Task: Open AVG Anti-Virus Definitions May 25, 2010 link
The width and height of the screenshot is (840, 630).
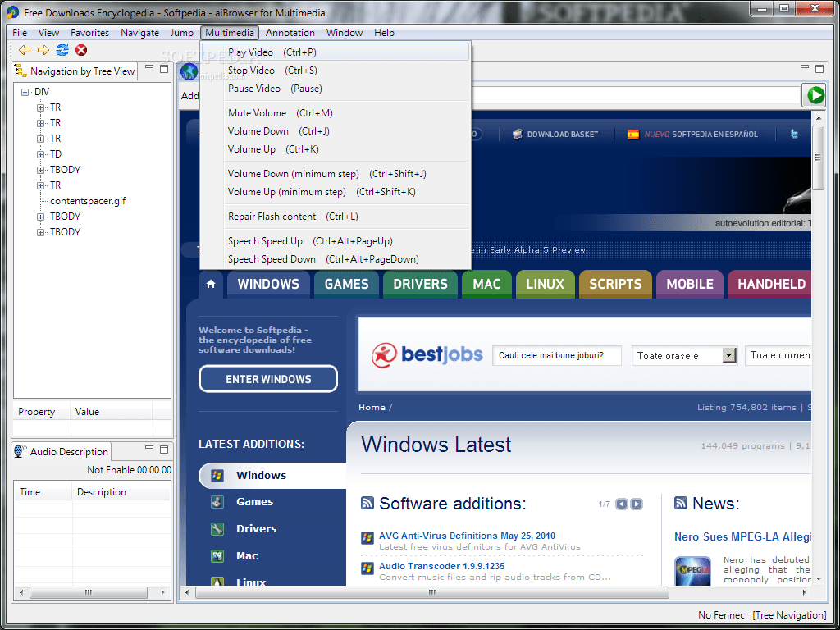Action: coord(467,536)
